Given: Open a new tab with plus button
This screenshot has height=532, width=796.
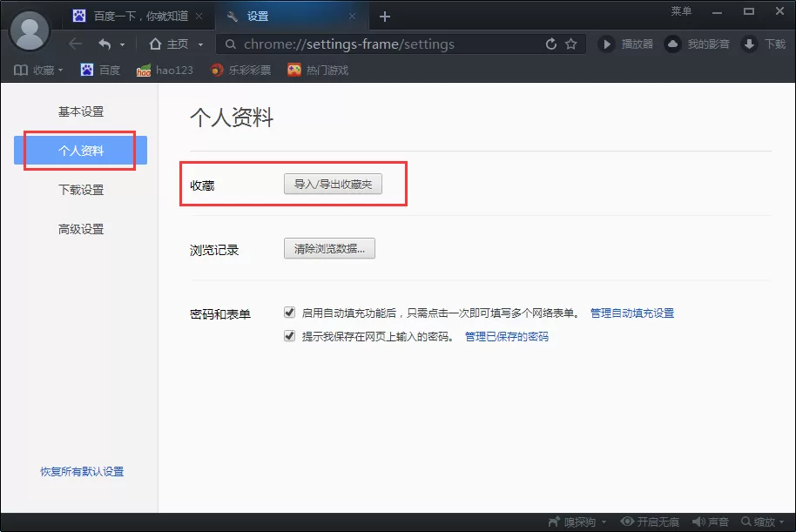Looking at the screenshot, I should [x=385, y=17].
